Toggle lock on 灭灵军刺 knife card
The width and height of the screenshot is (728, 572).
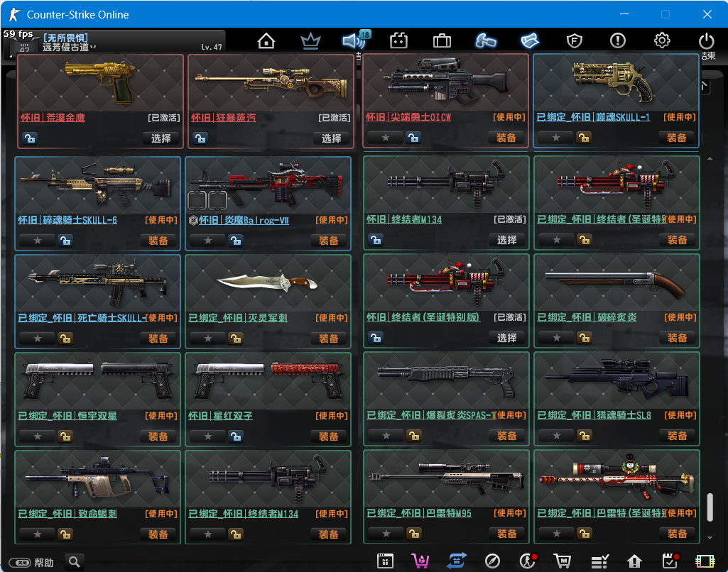point(235,339)
